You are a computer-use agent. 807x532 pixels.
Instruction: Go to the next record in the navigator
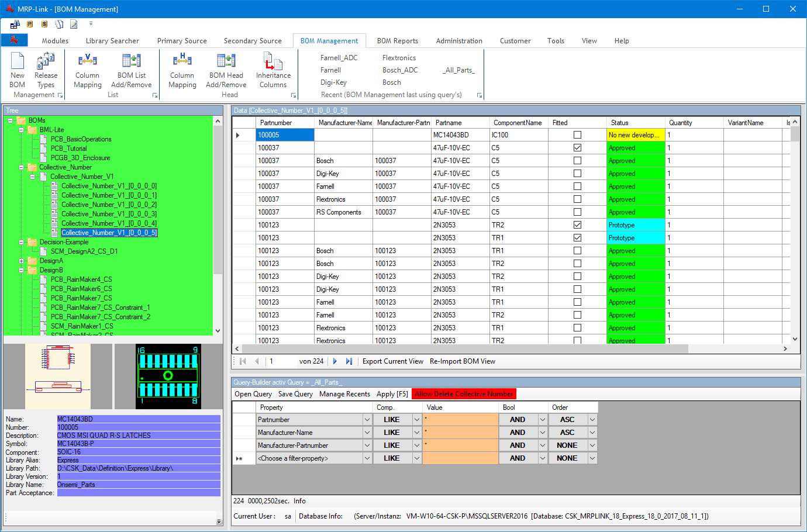[335, 361]
